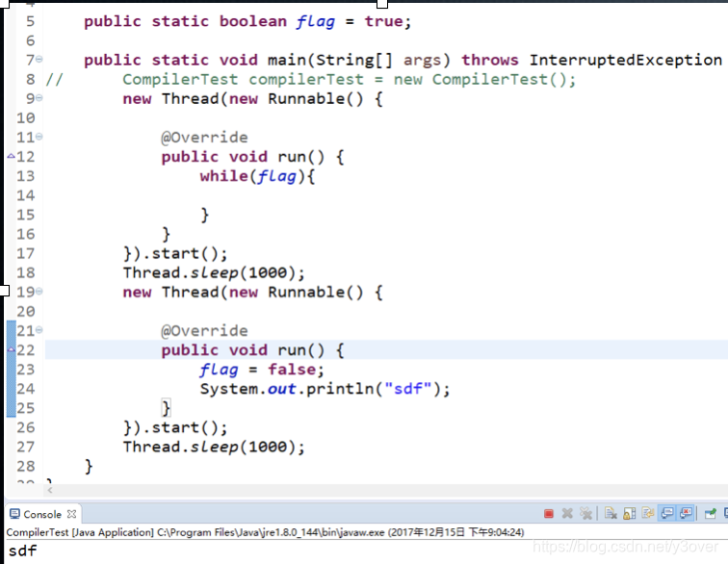Click 'Thread.sleep(1000);' on line 18
The image size is (728, 564).
(214, 272)
